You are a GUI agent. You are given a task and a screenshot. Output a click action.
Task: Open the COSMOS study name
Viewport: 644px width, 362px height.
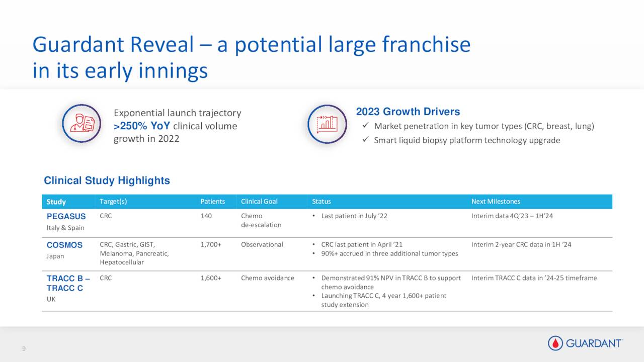pos(64,245)
